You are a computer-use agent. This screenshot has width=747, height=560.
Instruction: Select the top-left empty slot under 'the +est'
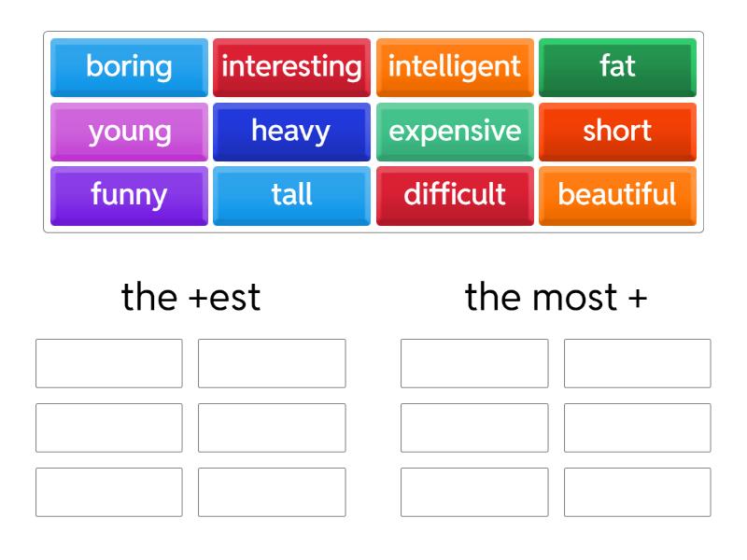pyautogui.click(x=108, y=363)
